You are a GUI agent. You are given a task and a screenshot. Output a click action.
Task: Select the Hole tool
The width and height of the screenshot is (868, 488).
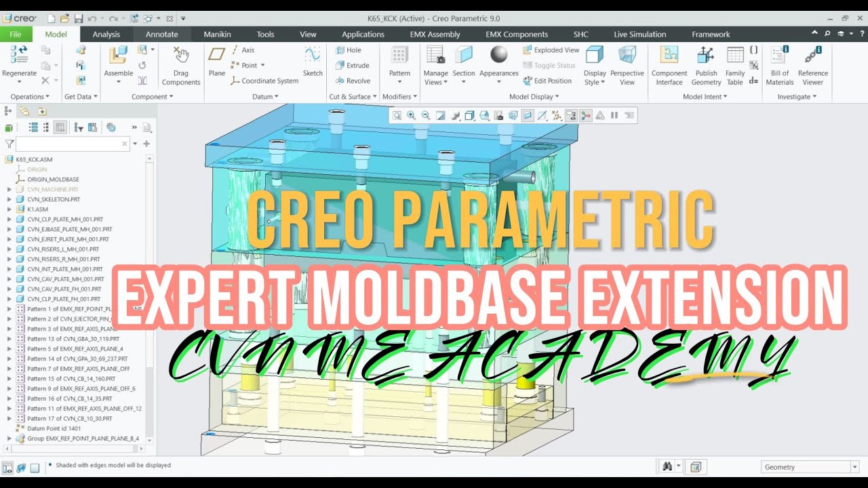[348, 50]
